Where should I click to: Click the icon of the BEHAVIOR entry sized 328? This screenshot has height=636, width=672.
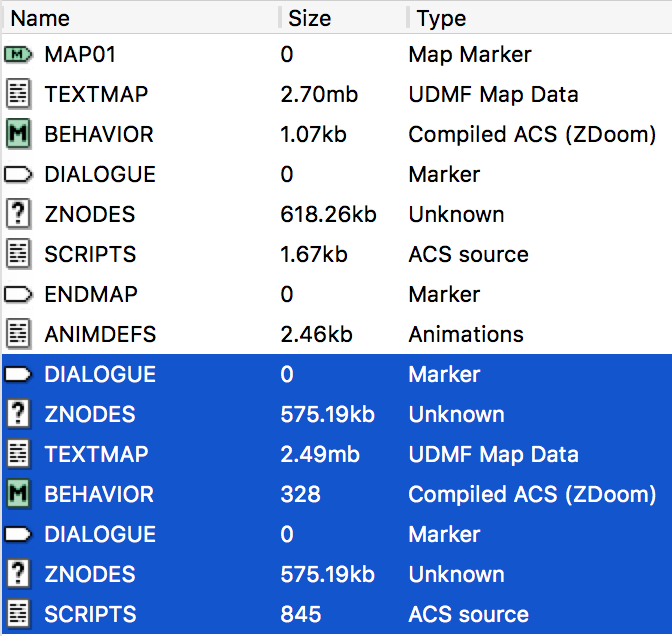point(18,494)
